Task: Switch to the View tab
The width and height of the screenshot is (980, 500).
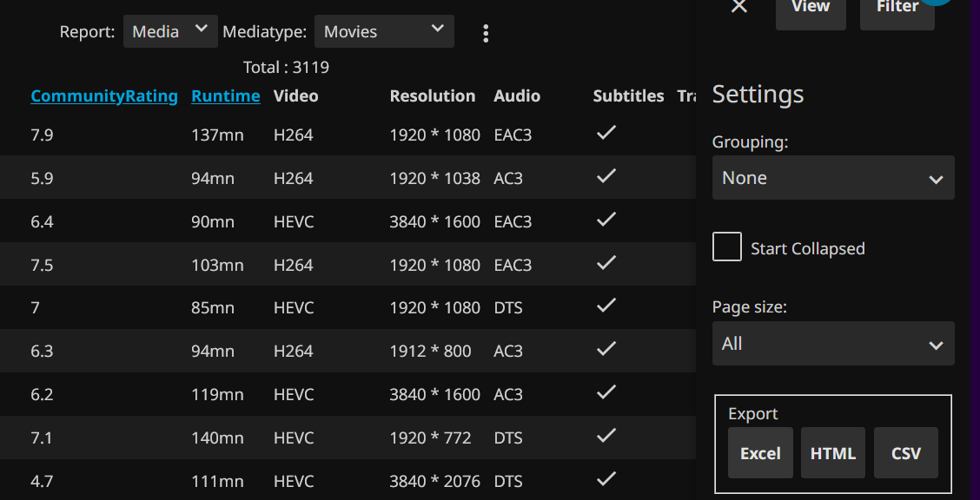Action: [811, 9]
